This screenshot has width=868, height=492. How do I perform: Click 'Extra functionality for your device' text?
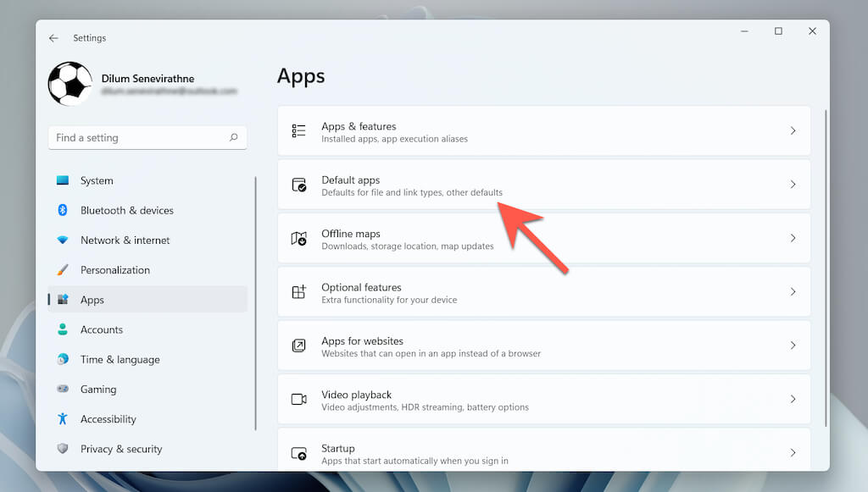(x=389, y=300)
